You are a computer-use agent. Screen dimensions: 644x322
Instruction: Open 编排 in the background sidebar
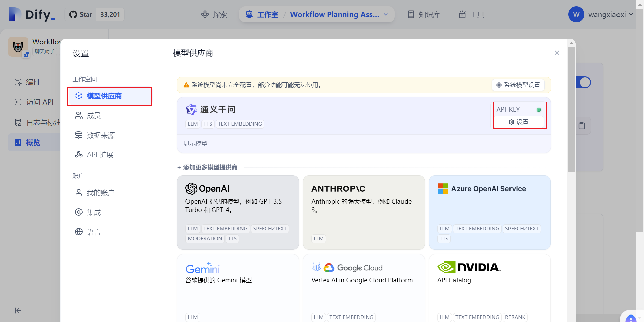point(34,82)
